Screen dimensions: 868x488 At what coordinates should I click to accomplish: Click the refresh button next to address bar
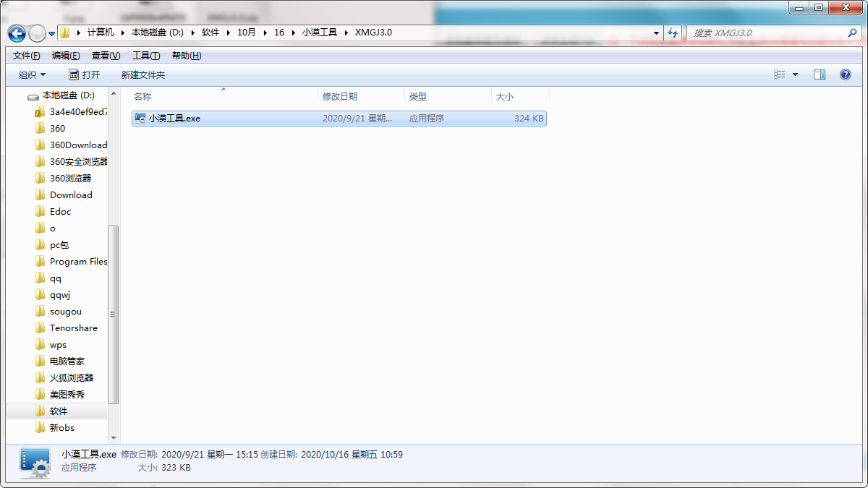pyautogui.click(x=673, y=33)
